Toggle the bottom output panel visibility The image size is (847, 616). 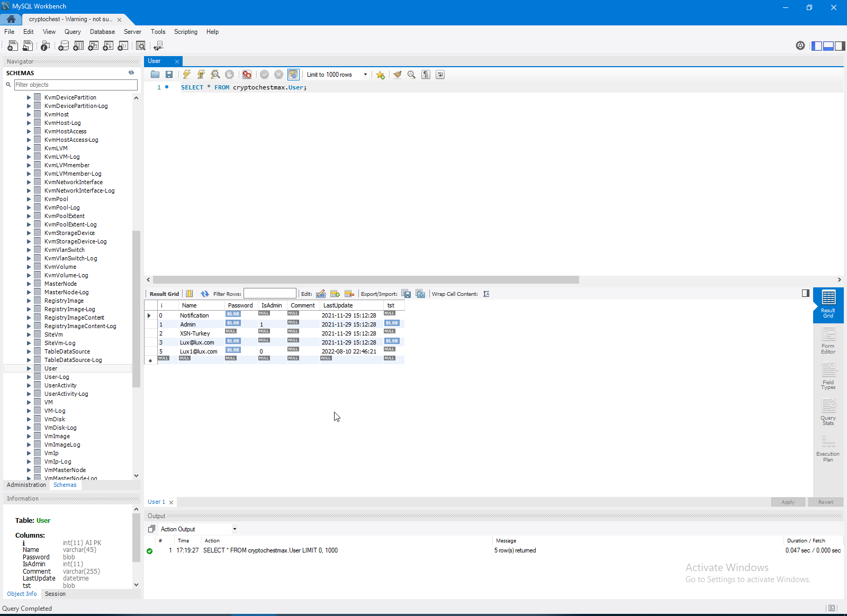828,46
